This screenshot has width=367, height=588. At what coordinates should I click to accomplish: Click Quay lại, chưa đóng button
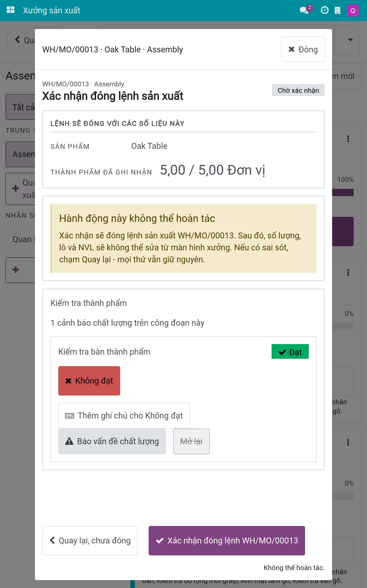pos(90,541)
